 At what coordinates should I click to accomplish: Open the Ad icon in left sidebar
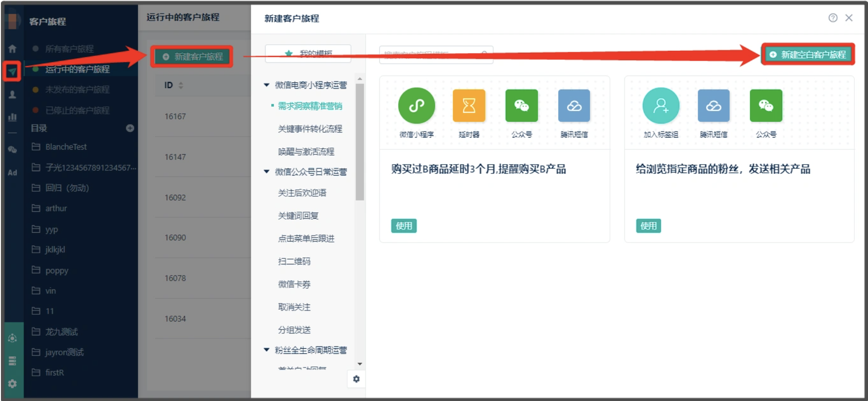tap(13, 173)
